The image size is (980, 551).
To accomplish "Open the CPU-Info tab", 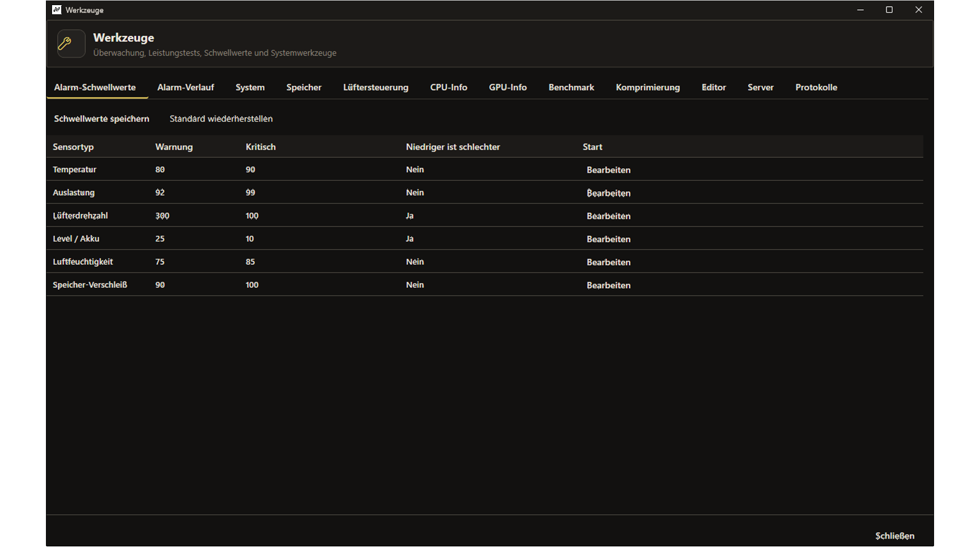I will click(x=449, y=87).
